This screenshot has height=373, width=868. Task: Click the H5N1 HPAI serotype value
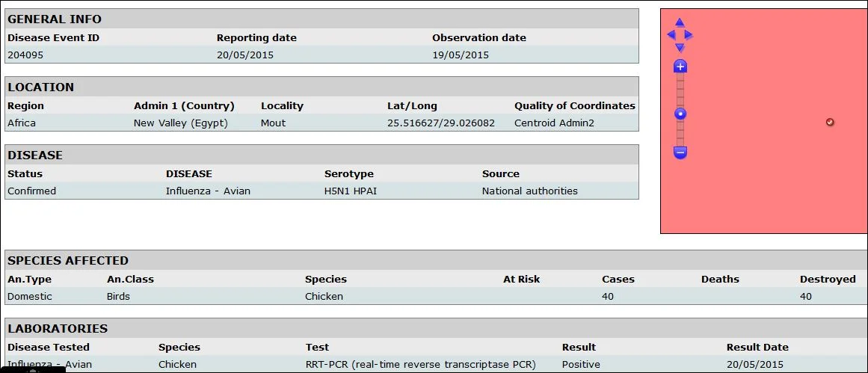(351, 191)
